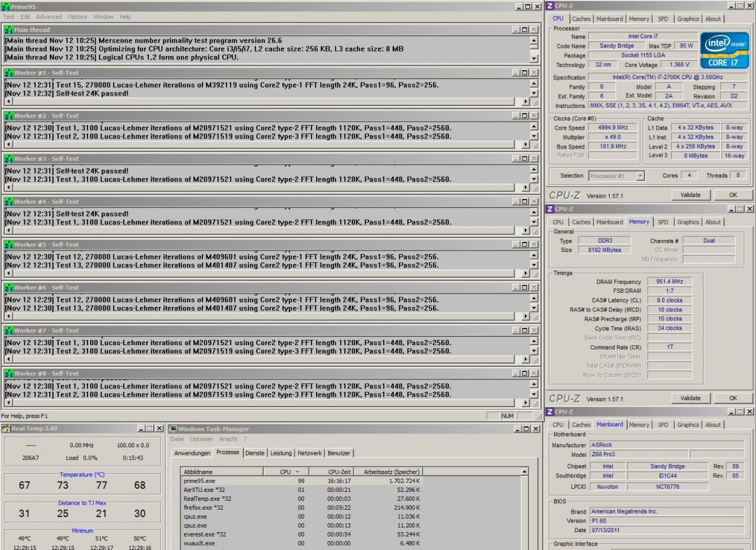The width and height of the screenshot is (756, 550).
Task: Open Prime95 Help menu
Action: 125,17
